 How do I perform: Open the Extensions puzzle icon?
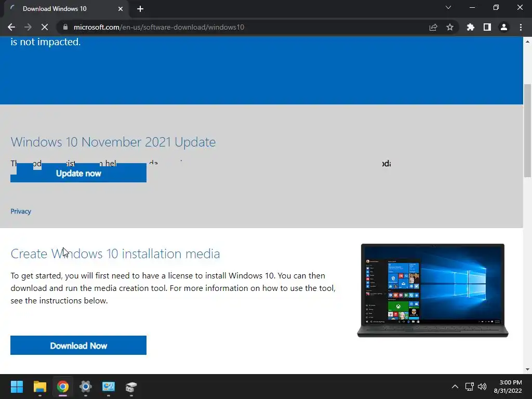tap(471, 27)
